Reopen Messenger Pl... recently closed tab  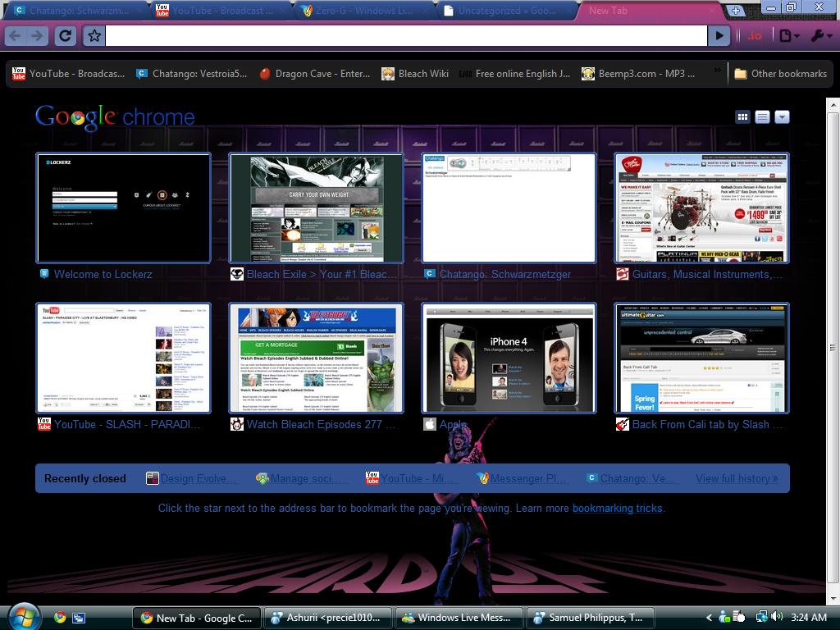(x=521, y=478)
